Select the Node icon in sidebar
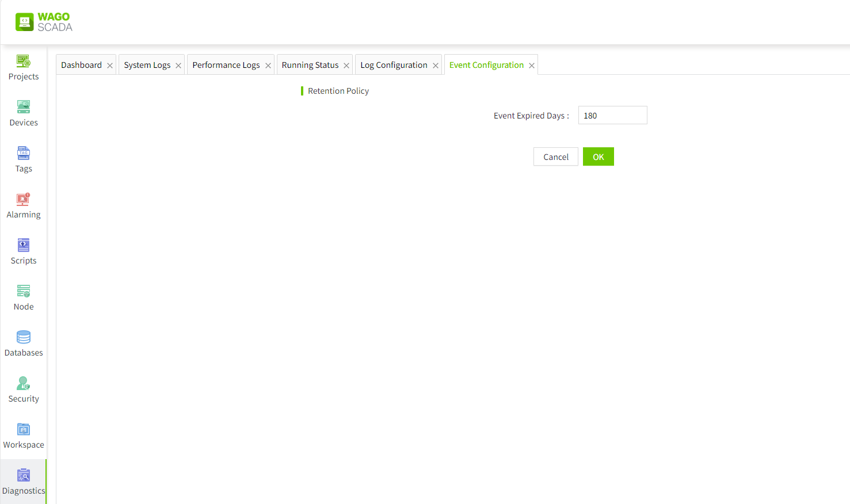850x504 pixels. click(x=24, y=291)
